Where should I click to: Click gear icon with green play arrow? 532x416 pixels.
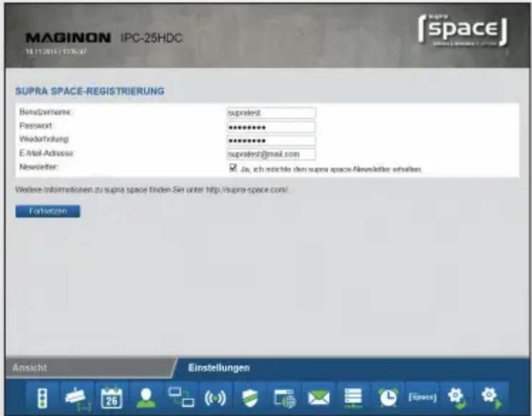click(491, 397)
